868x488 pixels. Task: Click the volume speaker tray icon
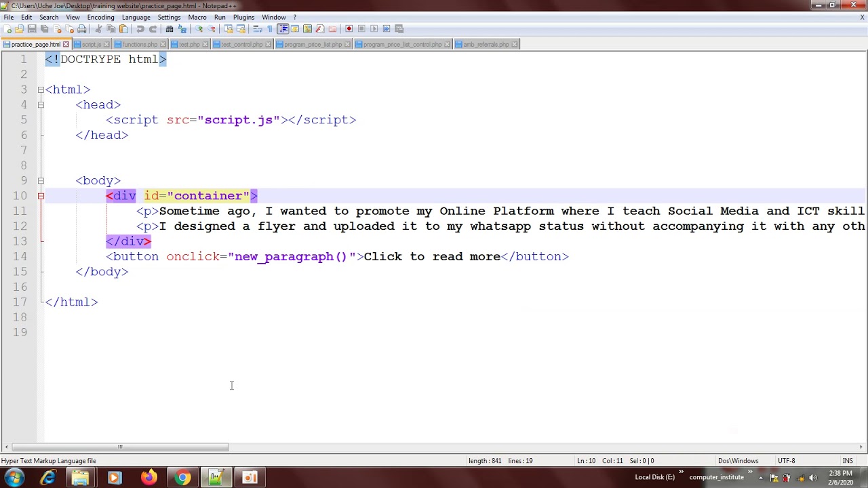click(x=813, y=477)
